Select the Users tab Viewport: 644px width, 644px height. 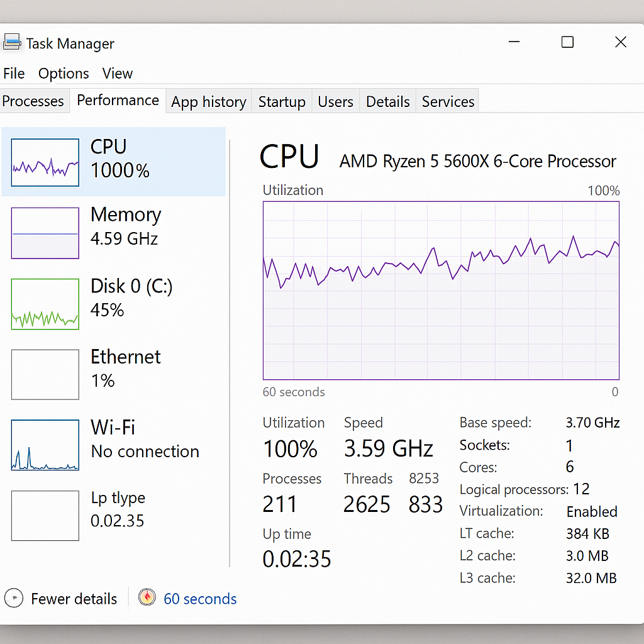tap(335, 101)
